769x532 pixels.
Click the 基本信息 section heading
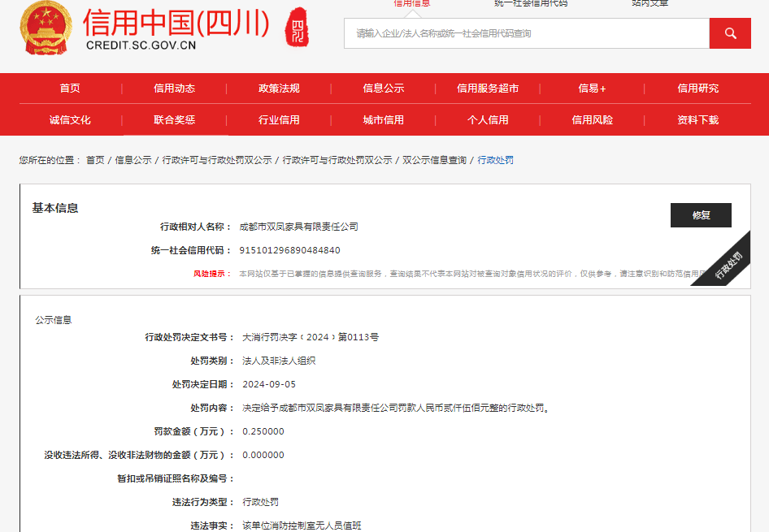coord(55,208)
